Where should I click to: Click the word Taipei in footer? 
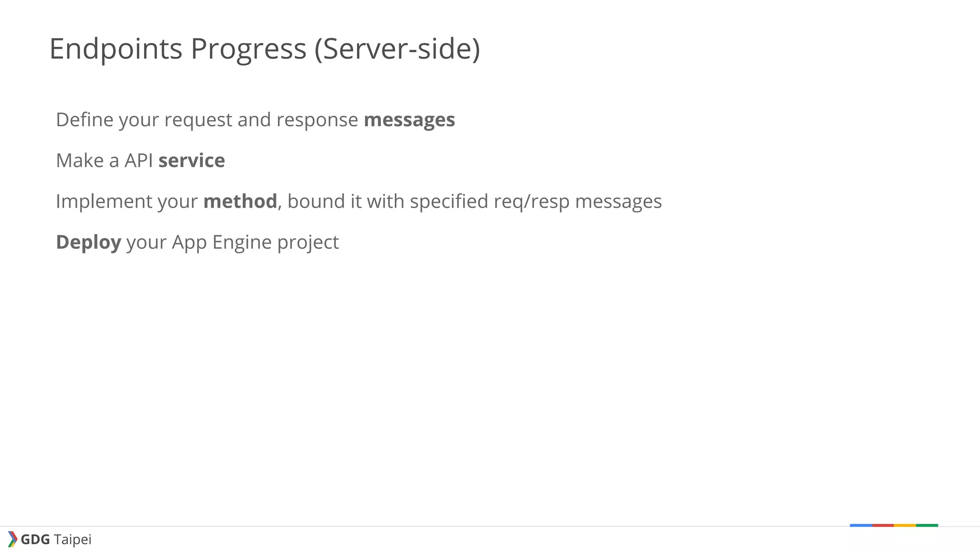(x=72, y=540)
